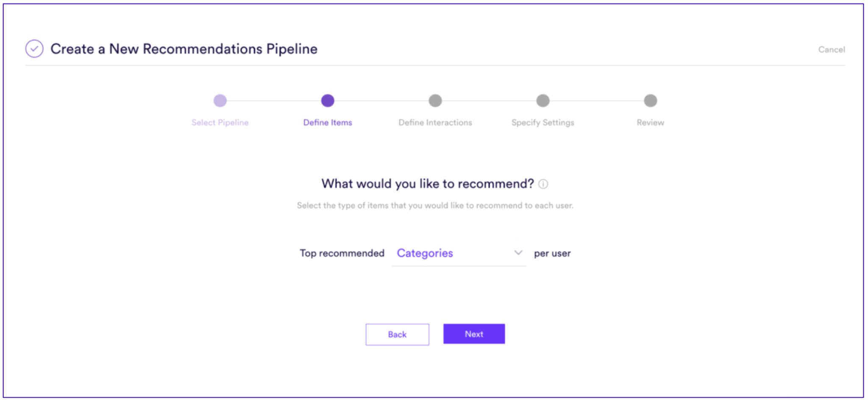The width and height of the screenshot is (868, 400).
Task: Click the info icon next to the question heading
Action: [x=543, y=184]
